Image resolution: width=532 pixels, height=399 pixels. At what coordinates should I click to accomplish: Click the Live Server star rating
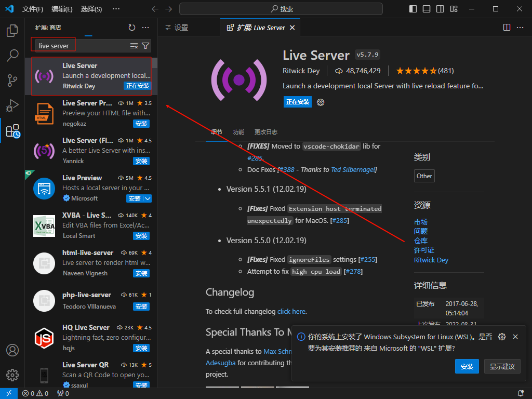tap(425, 71)
